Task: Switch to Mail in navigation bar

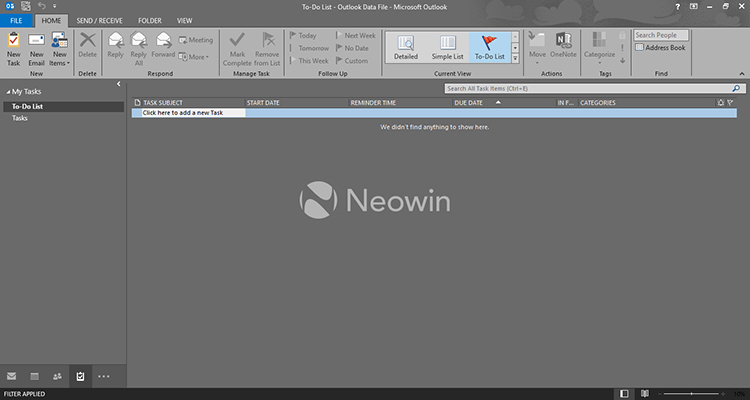Action: tap(11, 377)
